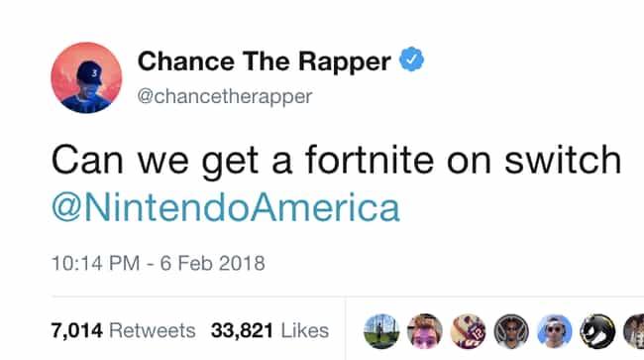The width and height of the screenshot is (644, 360).
Task: Follow the @NintendoAmerica mention link
Action: coord(226,207)
